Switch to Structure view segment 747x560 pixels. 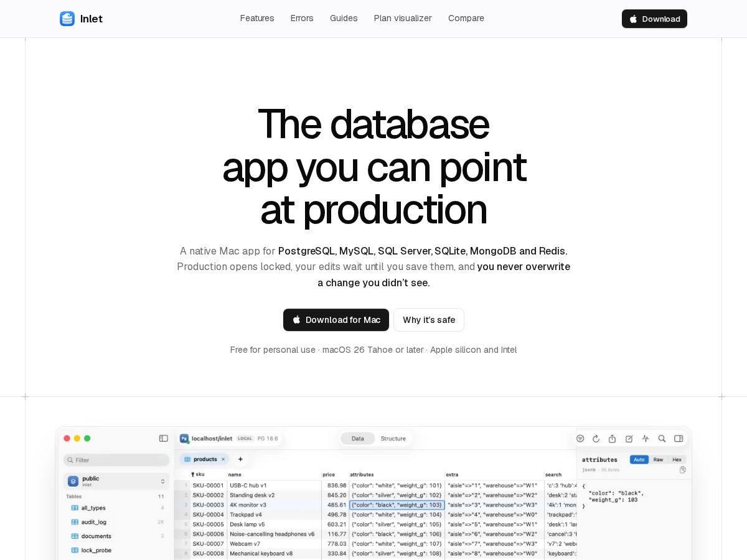point(393,439)
